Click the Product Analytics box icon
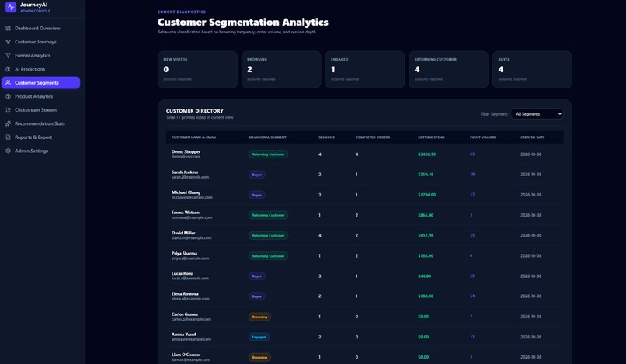Screen dimensions: 626x364 (8, 96)
